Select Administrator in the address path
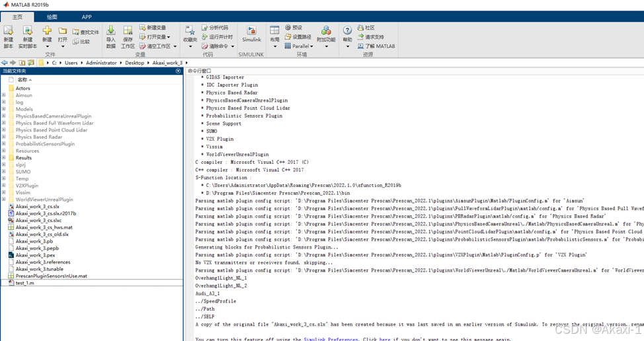644x341 pixels. tap(101, 63)
